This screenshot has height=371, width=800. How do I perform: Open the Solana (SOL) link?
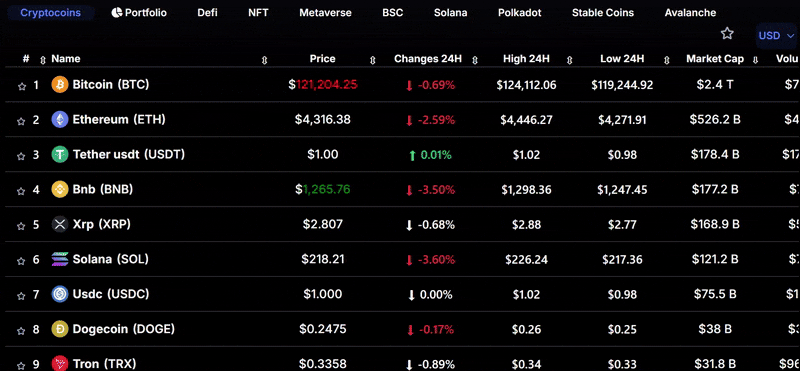point(110,259)
